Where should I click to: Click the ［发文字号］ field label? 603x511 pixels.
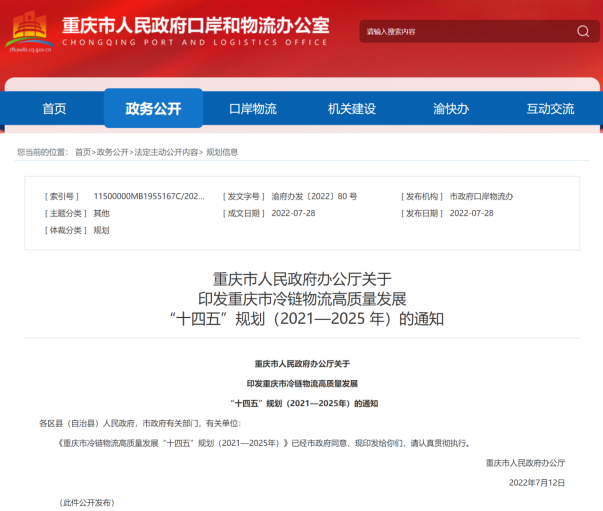(x=244, y=196)
